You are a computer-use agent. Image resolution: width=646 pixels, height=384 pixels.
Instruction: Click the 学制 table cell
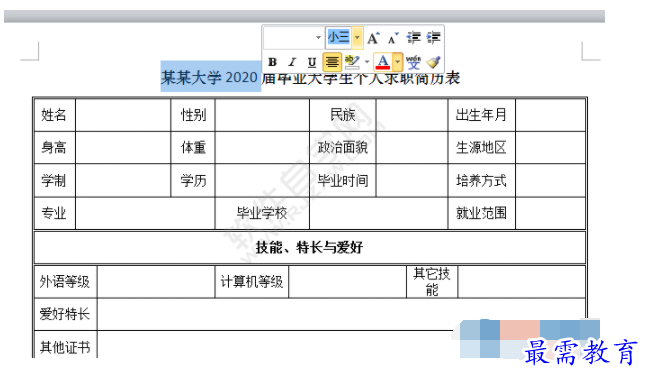pyautogui.click(x=54, y=180)
